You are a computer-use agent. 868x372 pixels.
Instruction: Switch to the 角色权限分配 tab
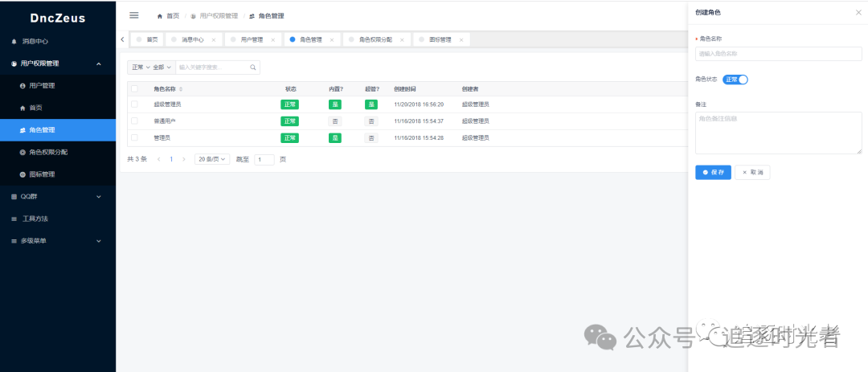point(375,40)
